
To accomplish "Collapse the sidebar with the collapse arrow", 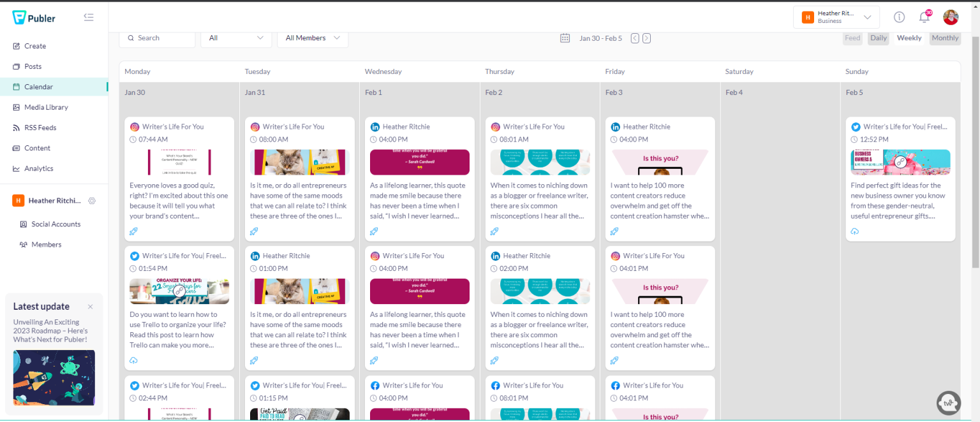I will (89, 18).
